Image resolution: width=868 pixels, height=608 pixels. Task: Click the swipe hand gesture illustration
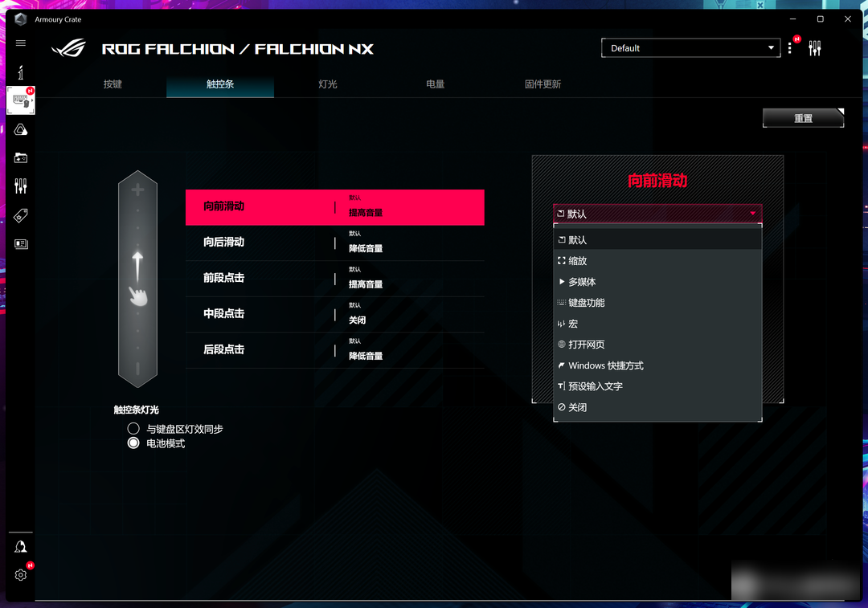pyautogui.click(x=138, y=279)
